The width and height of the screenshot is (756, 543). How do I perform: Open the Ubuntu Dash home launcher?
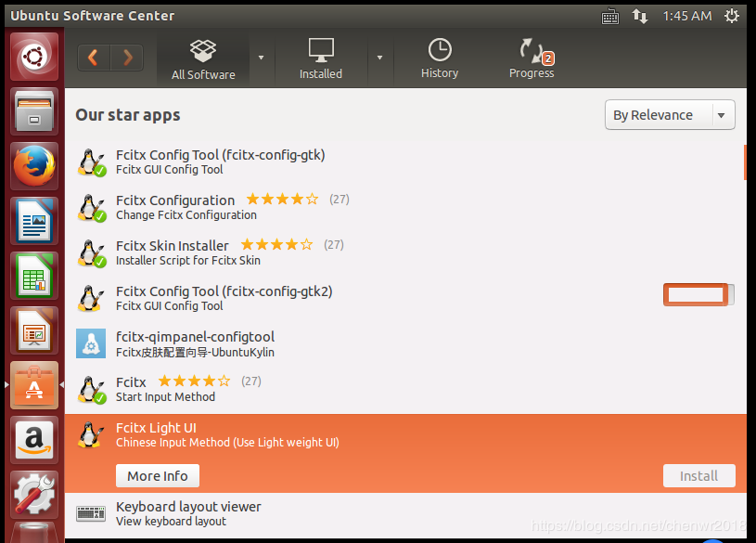[x=34, y=57]
